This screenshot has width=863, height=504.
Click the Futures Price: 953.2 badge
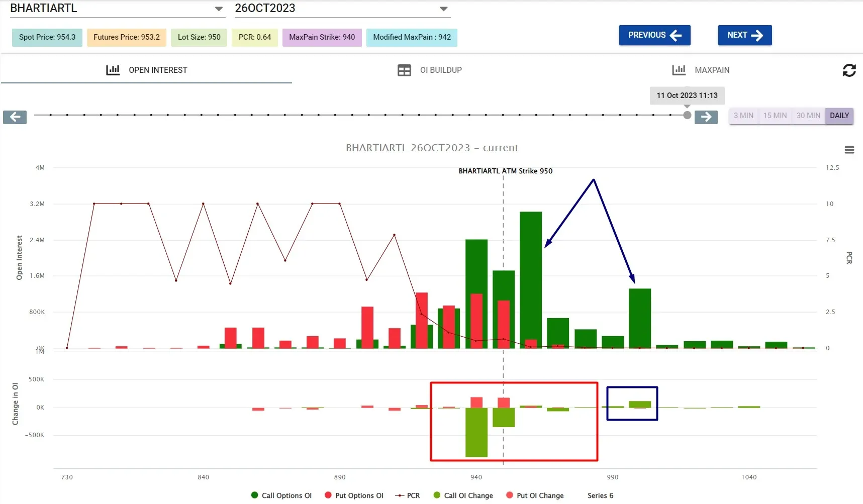[127, 37]
